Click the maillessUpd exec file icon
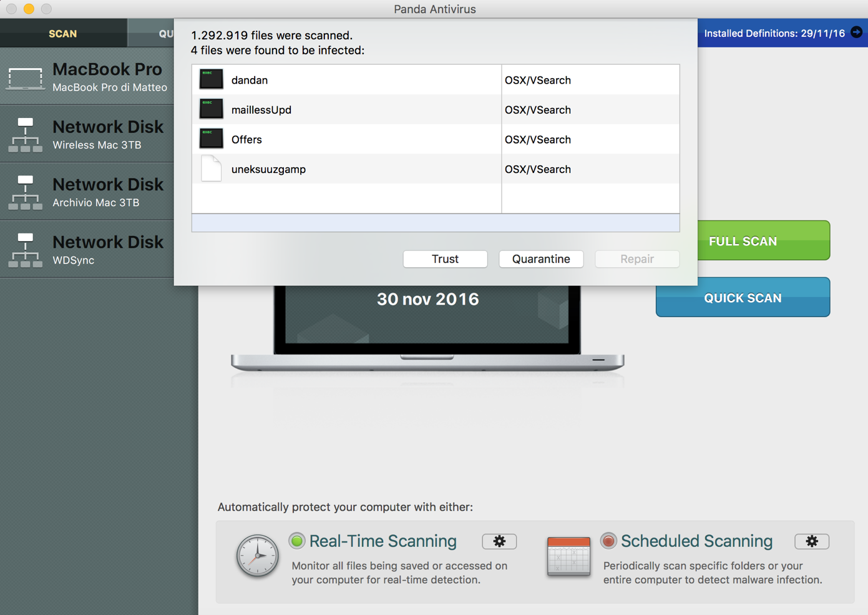The image size is (868, 615). click(x=211, y=109)
